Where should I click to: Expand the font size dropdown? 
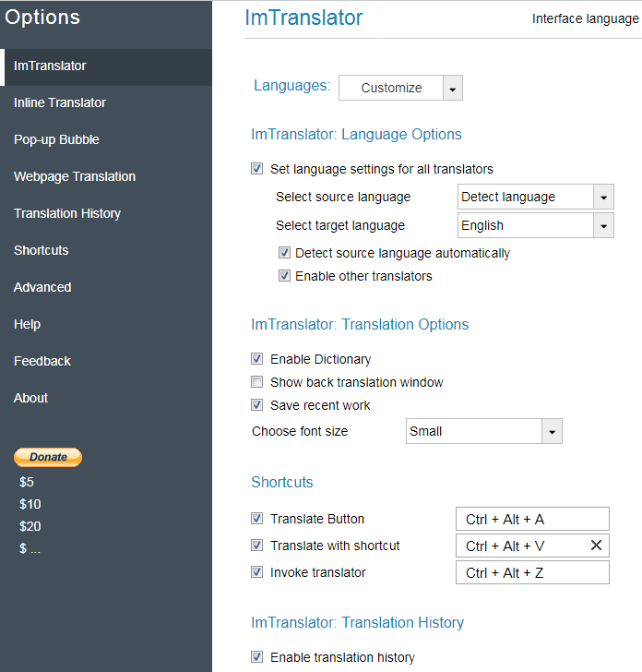tap(552, 431)
